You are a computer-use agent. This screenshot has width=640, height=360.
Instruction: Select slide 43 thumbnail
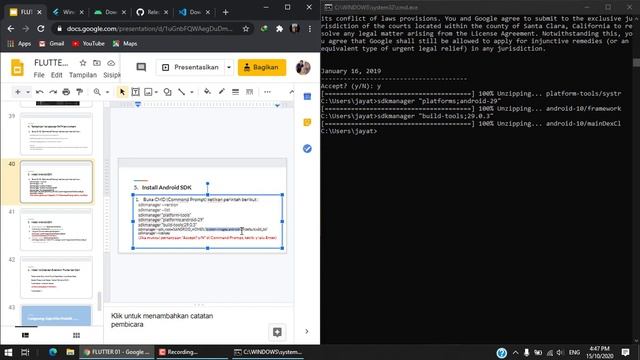(56, 316)
